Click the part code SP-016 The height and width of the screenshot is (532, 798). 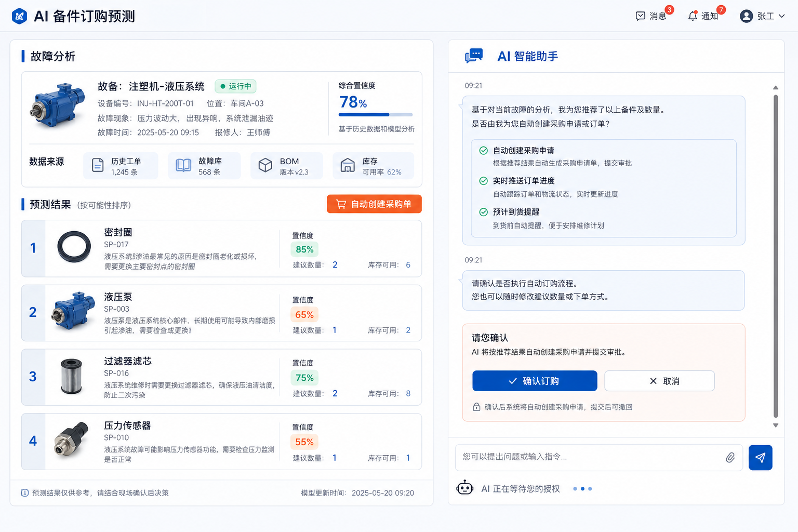[116, 373]
